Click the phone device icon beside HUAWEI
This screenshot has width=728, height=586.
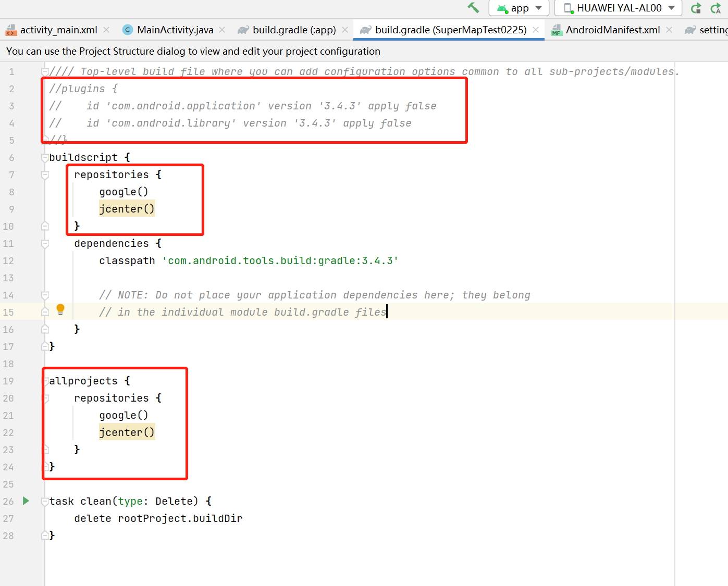569,8
